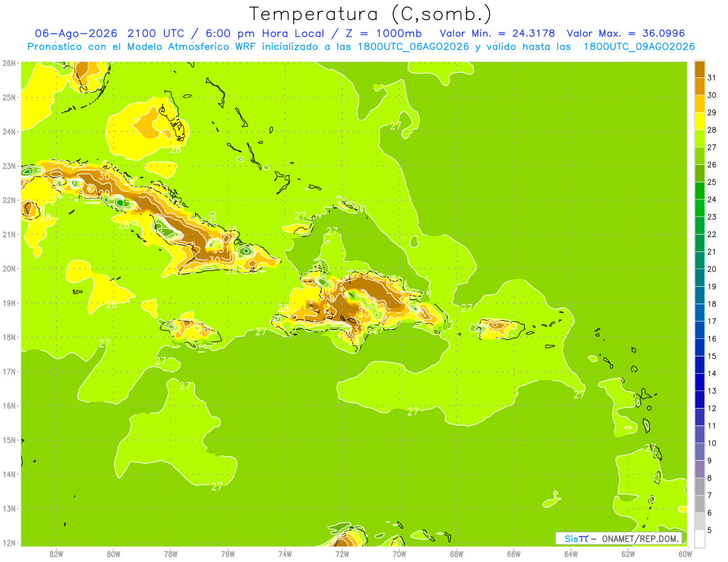Click the orange swatch between 29 and 30
The width and height of the screenshot is (728, 562).
click(699, 104)
